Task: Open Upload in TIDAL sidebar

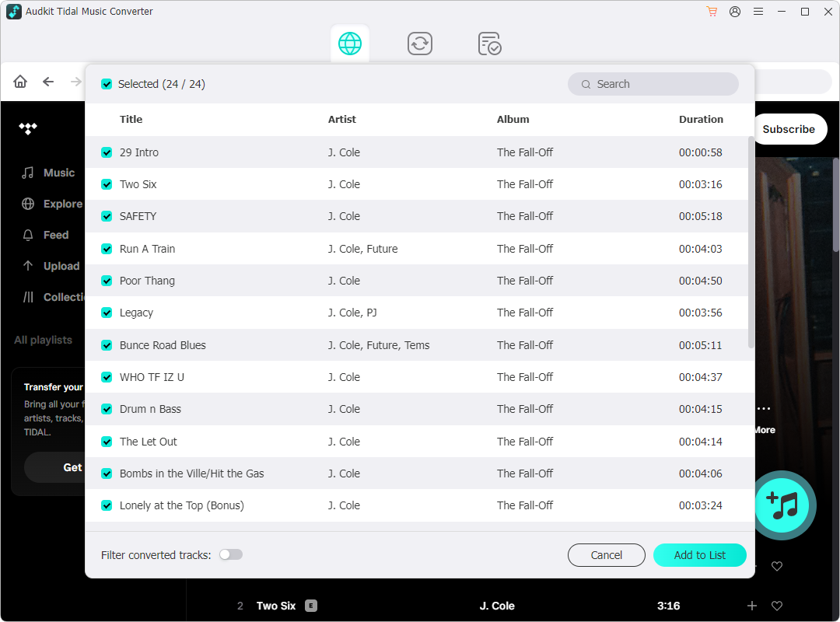Action: 51,266
